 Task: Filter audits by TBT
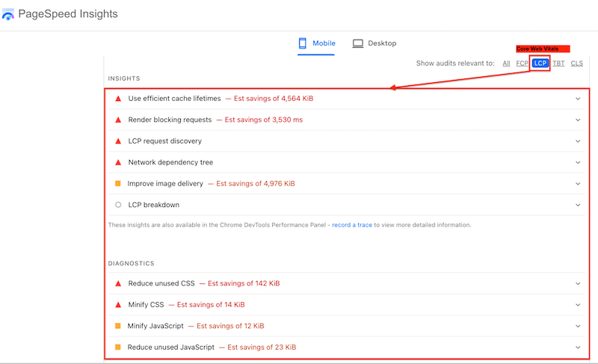pyautogui.click(x=558, y=64)
